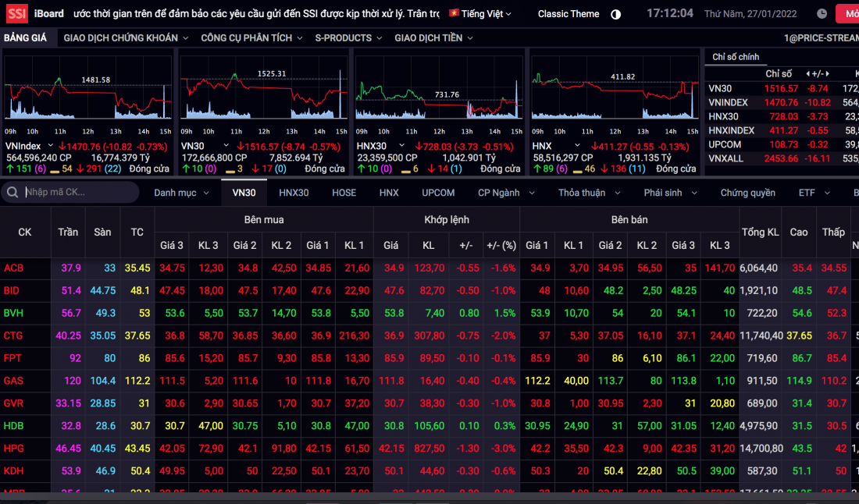Image resolution: width=859 pixels, height=504 pixels.
Task: Click the Vietnam flag language icon
Action: click(454, 14)
